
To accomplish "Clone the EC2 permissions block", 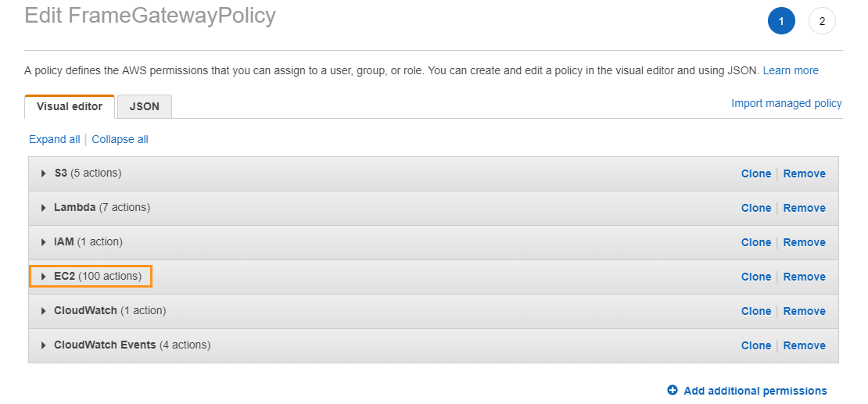I will [755, 277].
